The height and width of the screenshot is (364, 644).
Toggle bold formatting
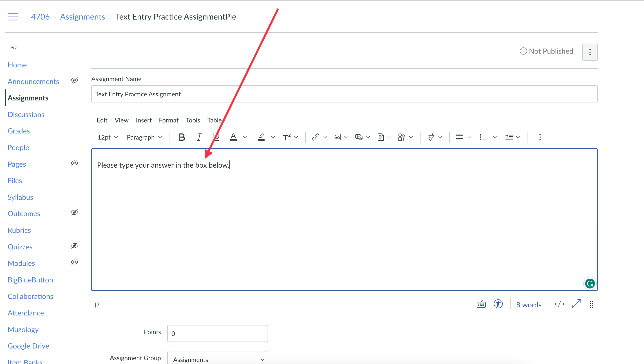tap(182, 137)
